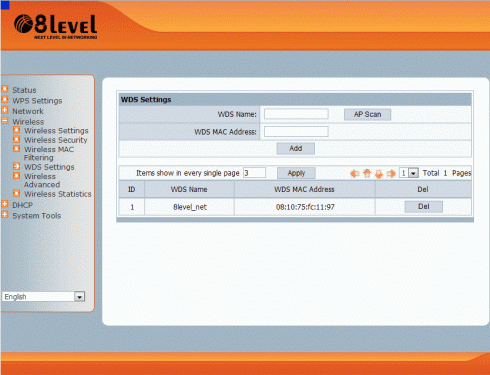Click the Wireless MAC Filtering bullet icon
Image resolution: width=490 pixels, height=375 pixels.
click(16, 149)
